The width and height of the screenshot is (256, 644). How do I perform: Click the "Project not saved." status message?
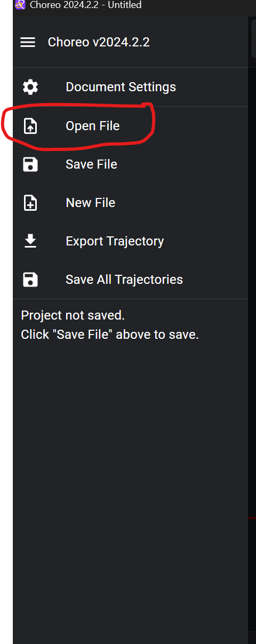click(73, 315)
